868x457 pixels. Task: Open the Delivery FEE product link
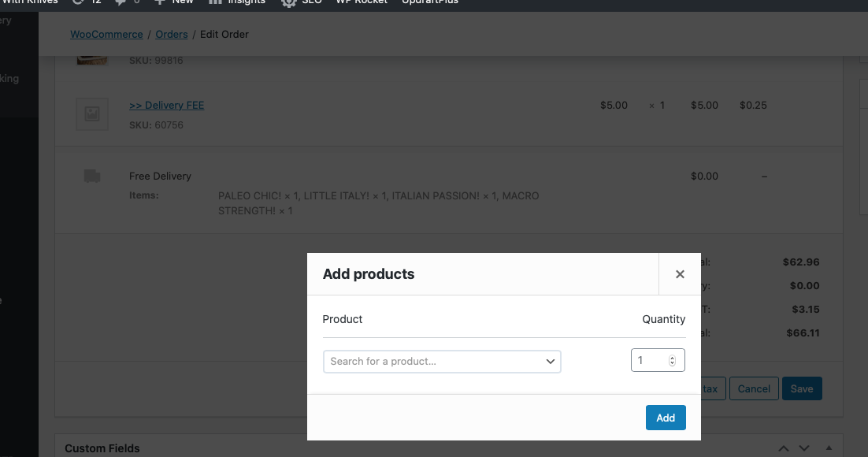(x=166, y=106)
